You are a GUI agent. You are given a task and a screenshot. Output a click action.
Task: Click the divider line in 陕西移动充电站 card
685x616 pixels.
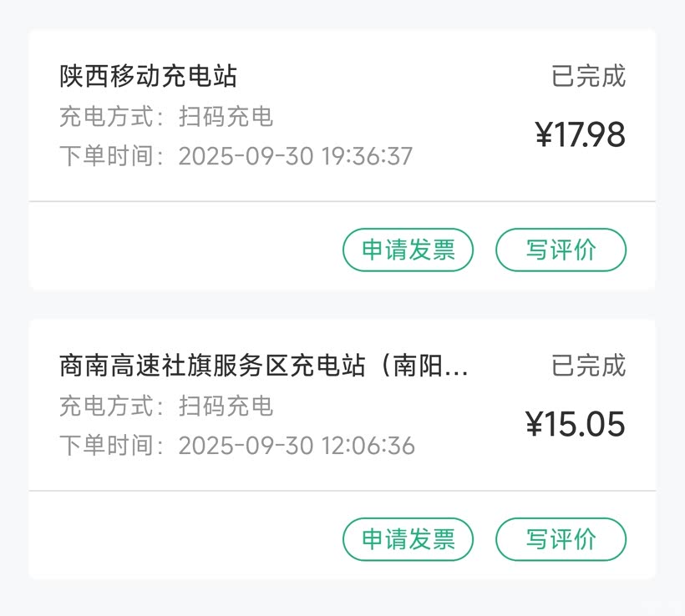coord(342,201)
